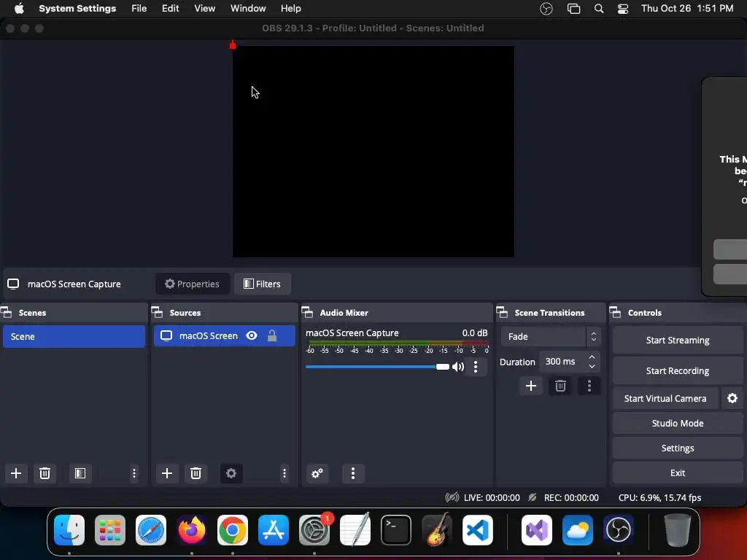Click the LIVE 00:00:00 status text

click(492, 497)
